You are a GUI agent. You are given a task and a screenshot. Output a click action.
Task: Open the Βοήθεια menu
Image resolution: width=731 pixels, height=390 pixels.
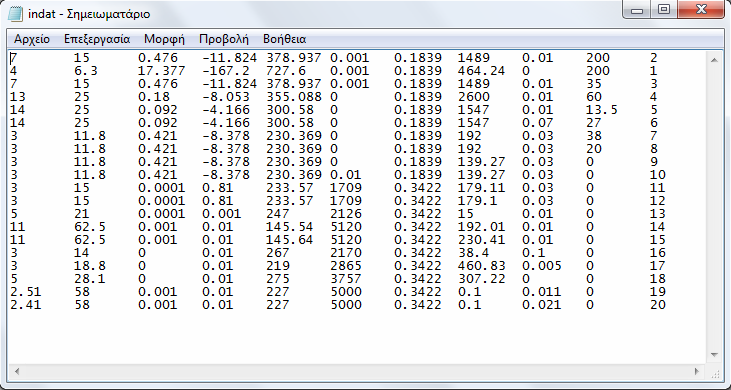[x=284, y=39]
